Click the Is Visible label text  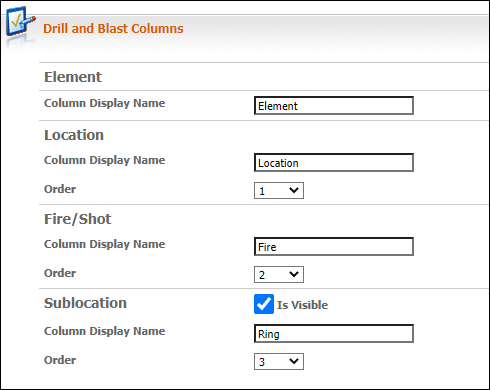click(x=302, y=305)
